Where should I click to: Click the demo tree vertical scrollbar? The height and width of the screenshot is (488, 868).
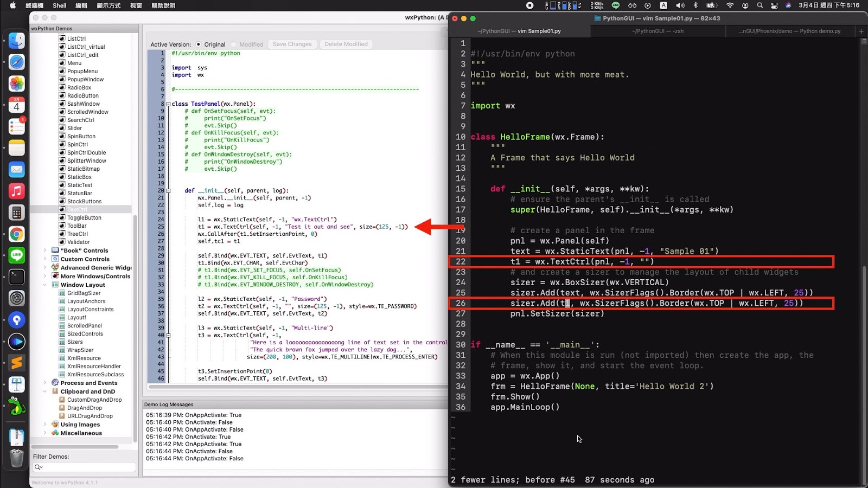pyautogui.click(x=135, y=328)
